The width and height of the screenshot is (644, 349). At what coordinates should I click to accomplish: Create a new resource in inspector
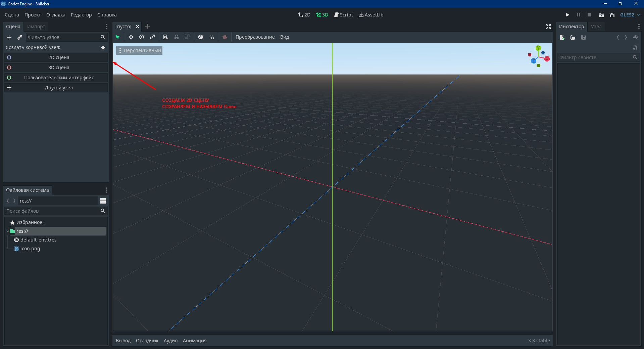tap(562, 37)
